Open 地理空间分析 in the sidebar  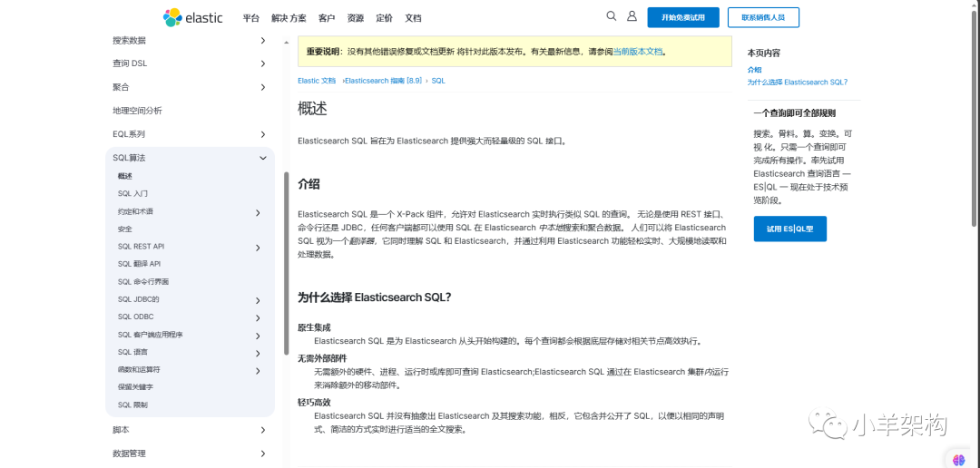click(x=137, y=111)
